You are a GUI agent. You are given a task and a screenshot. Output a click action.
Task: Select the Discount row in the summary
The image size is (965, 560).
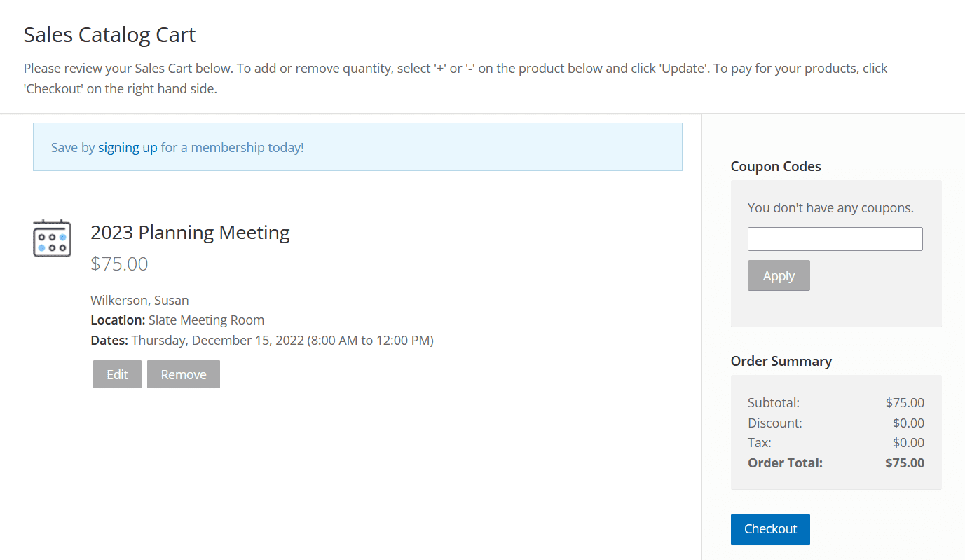(x=775, y=423)
